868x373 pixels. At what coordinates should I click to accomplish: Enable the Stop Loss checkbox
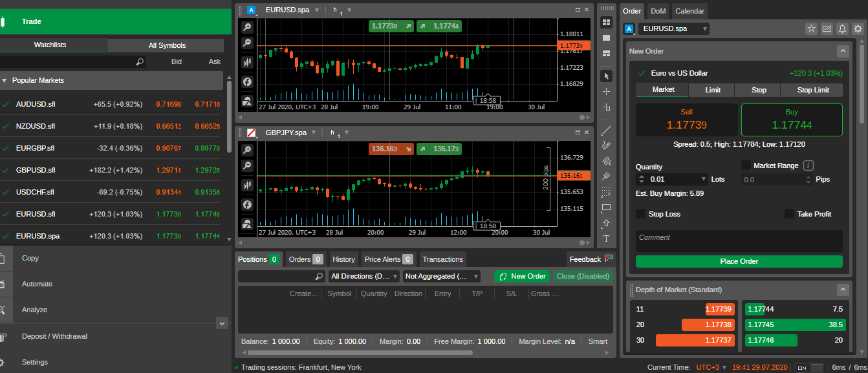coord(641,213)
